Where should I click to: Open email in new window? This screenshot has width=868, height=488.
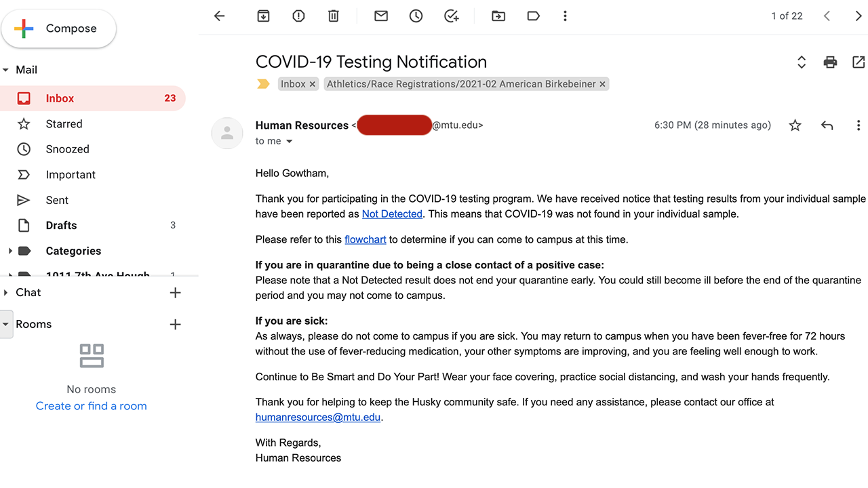[859, 62]
